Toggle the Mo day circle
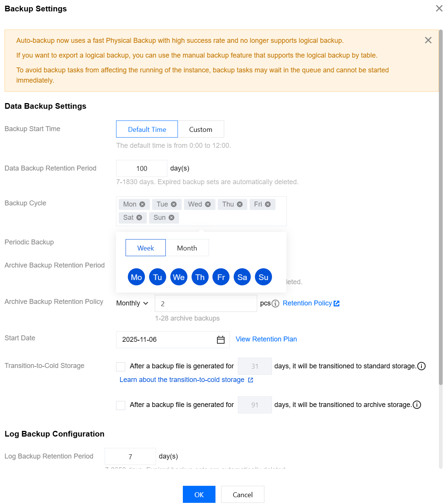The image size is (448, 504). pyautogui.click(x=136, y=277)
